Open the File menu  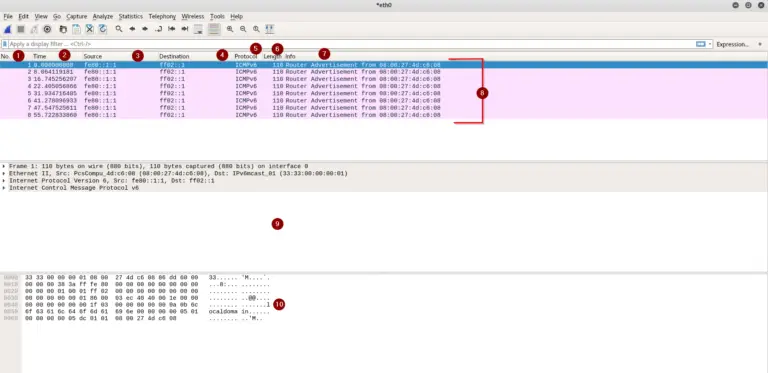(x=8, y=16)
